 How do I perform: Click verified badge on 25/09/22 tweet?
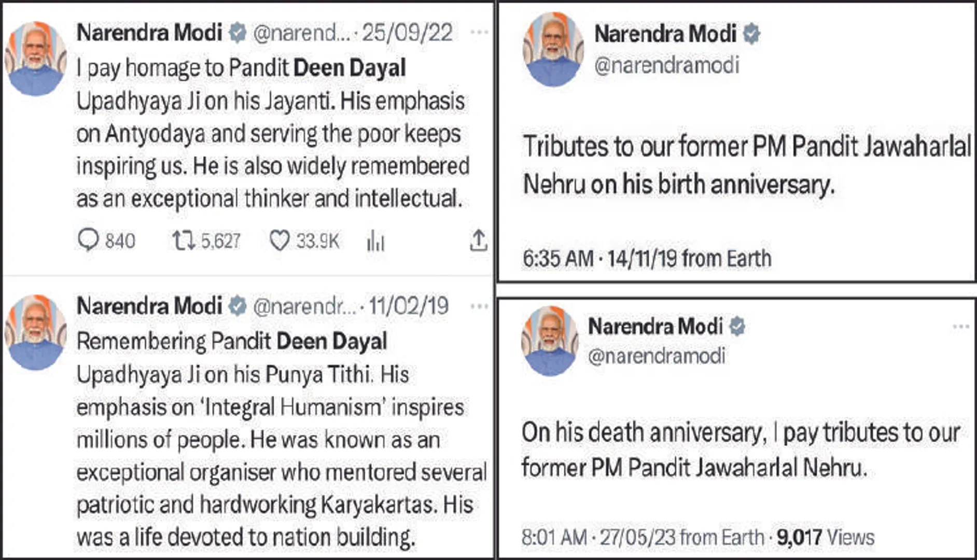point(238,33)
